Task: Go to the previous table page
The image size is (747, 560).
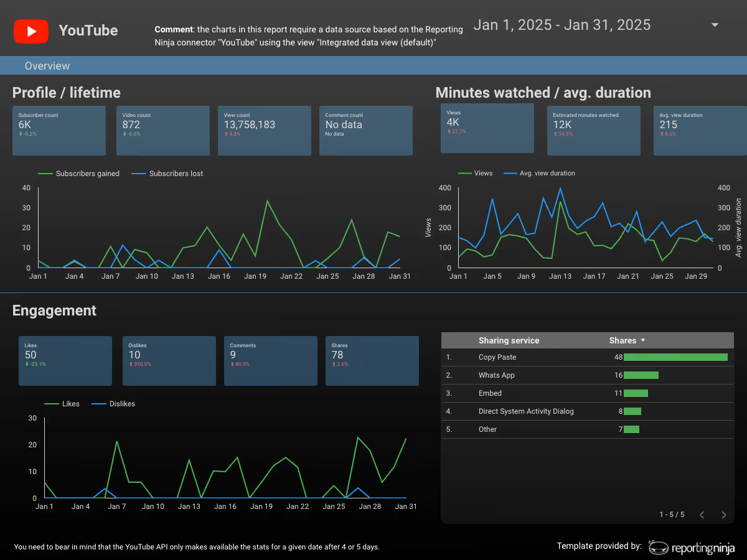Action: click(702, 515)
